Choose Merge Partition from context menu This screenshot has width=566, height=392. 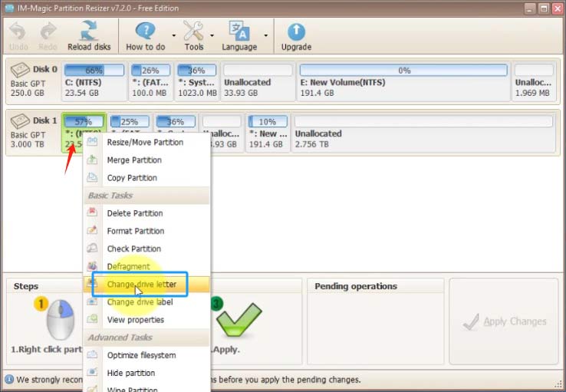[146, 160]
